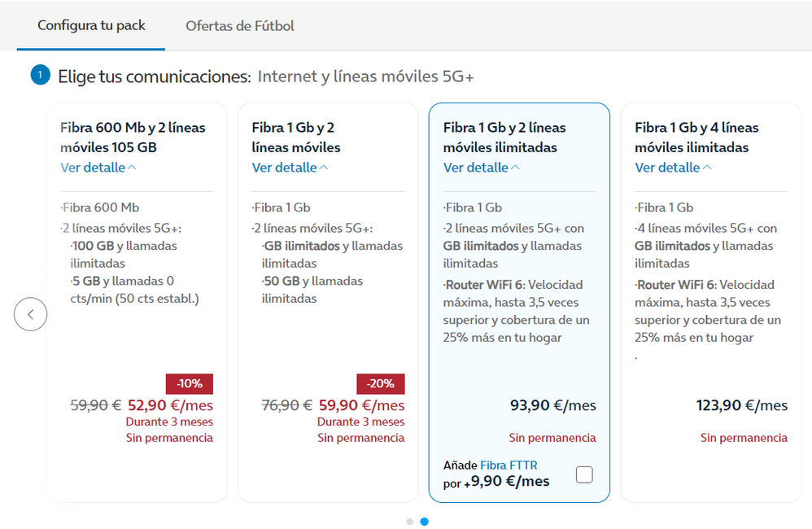Select the 123,90 €/mes plan price

(741, 405)
